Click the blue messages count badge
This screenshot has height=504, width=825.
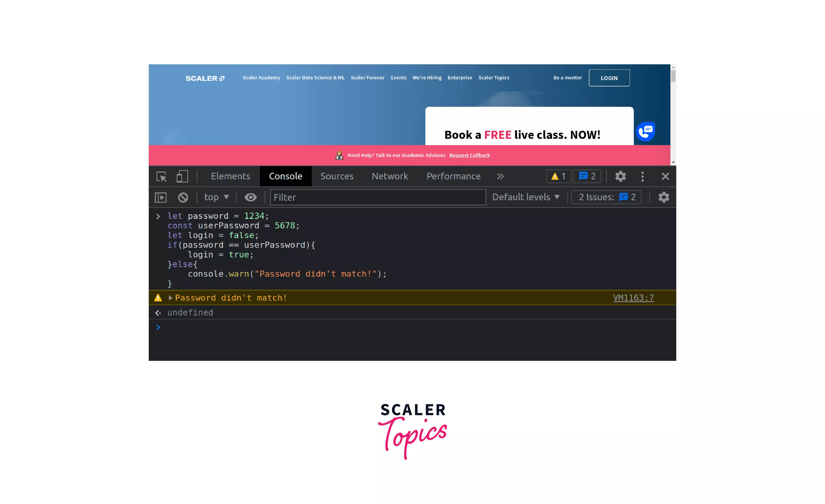tap(587, 176)
